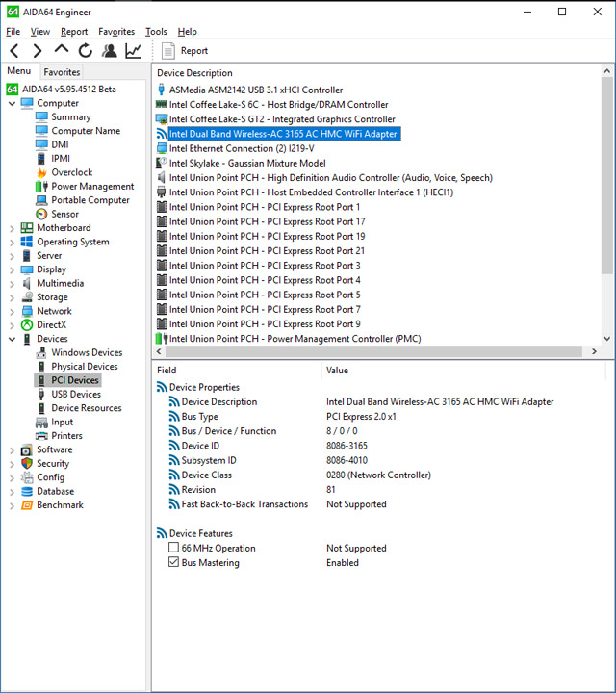616x693 pixels.
Task: Select the Intel Dual Band Wireless-AC 3165 row
Action: point(285,134)
